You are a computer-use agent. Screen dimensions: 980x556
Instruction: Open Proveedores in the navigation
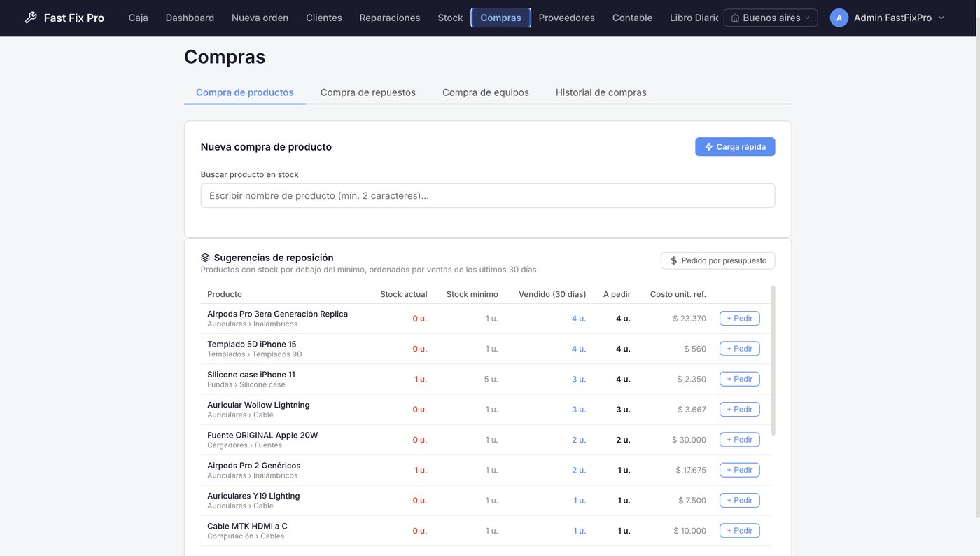coord(566,18)
